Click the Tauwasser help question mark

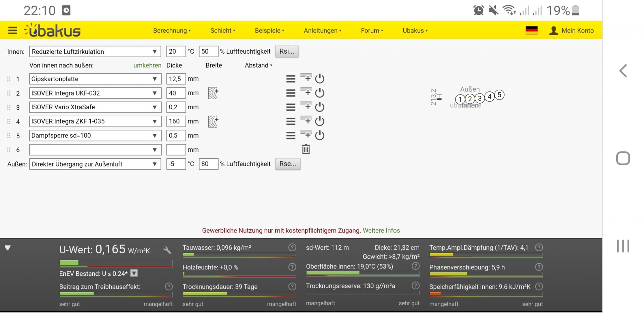click(292, 248)
